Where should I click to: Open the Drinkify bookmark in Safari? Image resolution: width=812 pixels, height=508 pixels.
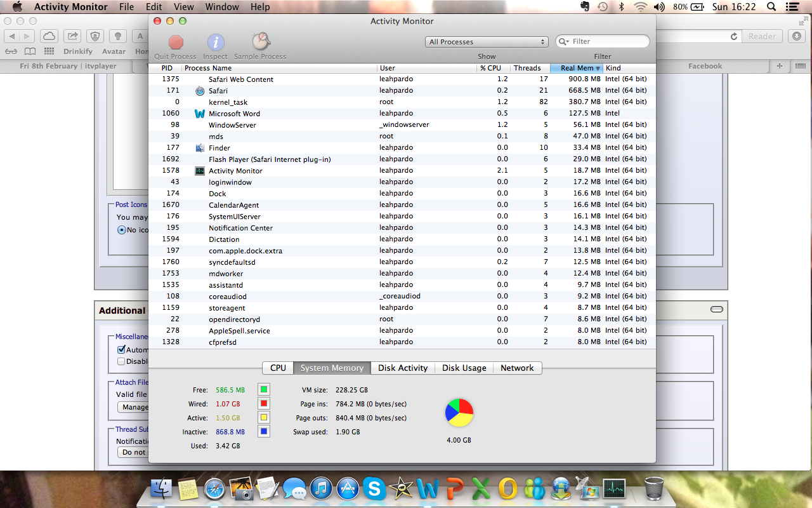pyautogui.click(x=78, y=51)
